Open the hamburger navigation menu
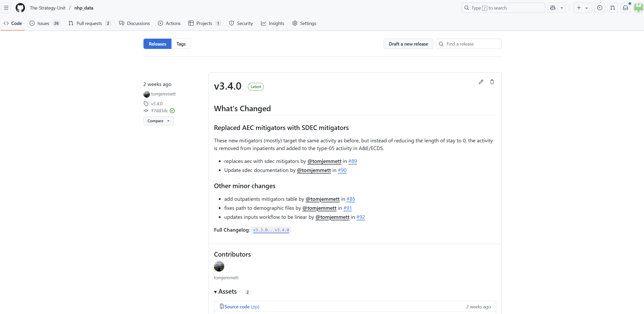This screenshot has height=314, width=644. [6, 8]
